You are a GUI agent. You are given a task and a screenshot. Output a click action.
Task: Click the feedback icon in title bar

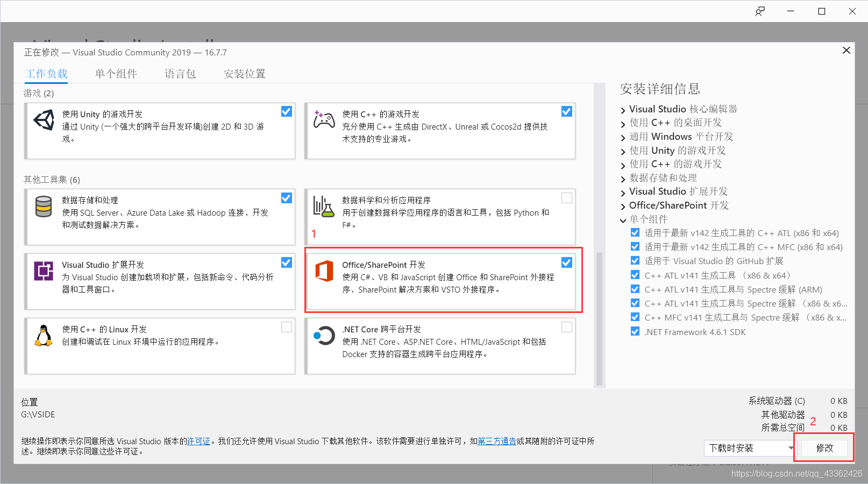point(760,11)
